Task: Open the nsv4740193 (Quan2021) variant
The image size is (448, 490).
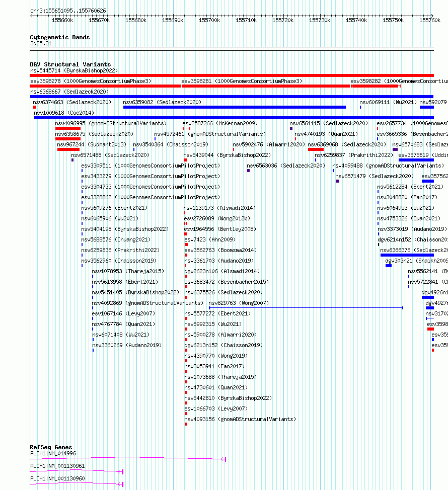Action: click(x=326, y=134)
